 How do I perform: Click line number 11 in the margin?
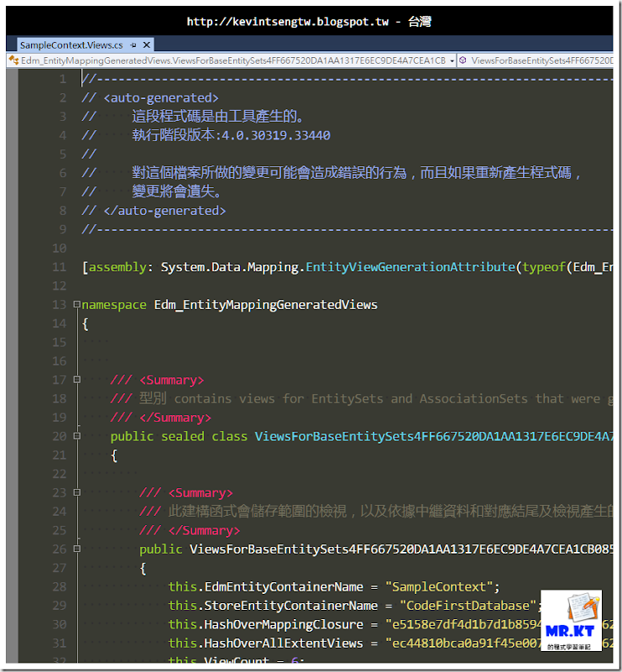(x=60, y=267)
